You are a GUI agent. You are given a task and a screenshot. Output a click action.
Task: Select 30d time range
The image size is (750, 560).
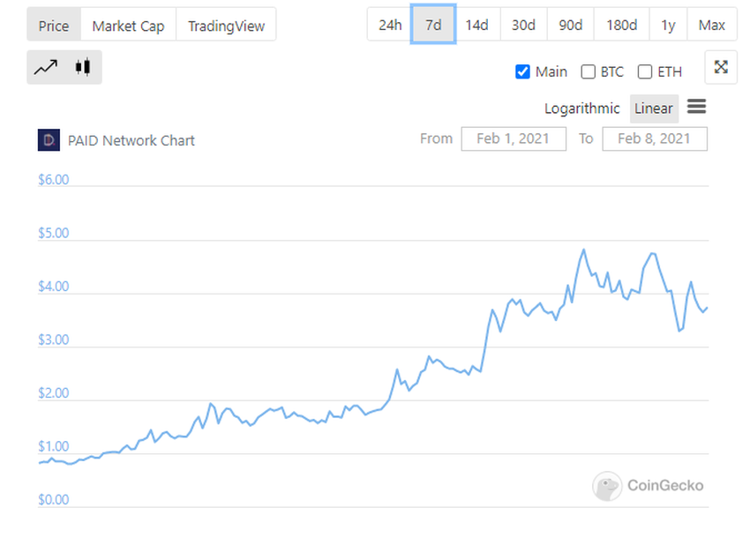coord(523,25)
